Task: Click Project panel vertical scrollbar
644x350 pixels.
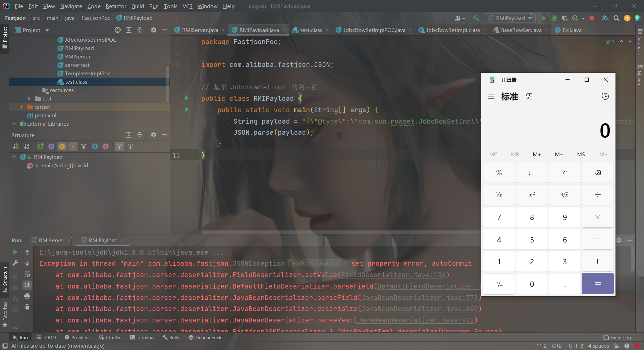Action: [x=167, y=84]
